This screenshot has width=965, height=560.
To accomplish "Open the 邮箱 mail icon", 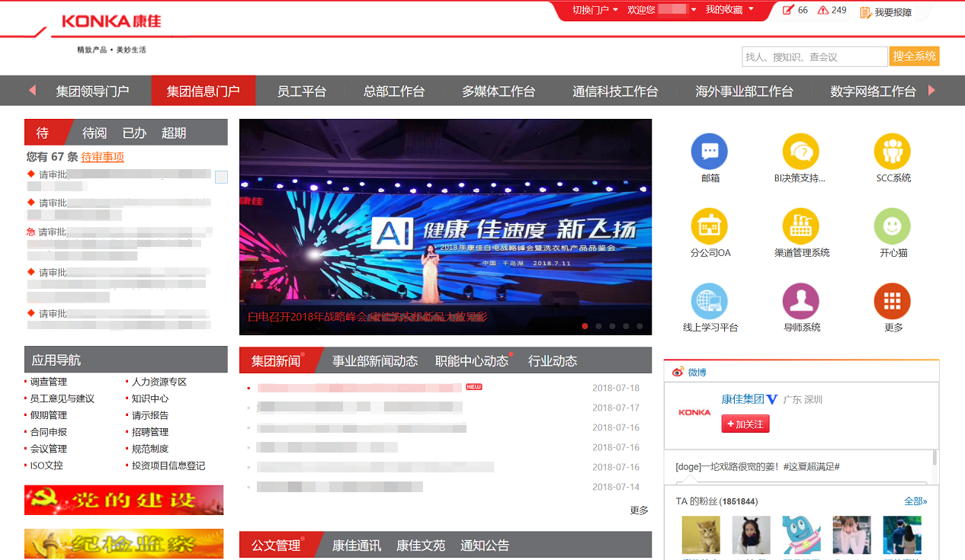I will 709,152.
